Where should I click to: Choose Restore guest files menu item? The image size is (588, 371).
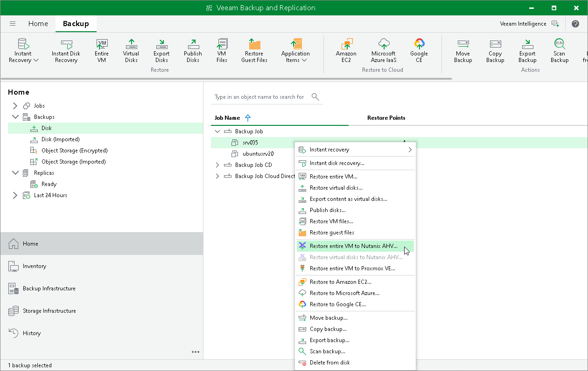(x=355, y=233)
